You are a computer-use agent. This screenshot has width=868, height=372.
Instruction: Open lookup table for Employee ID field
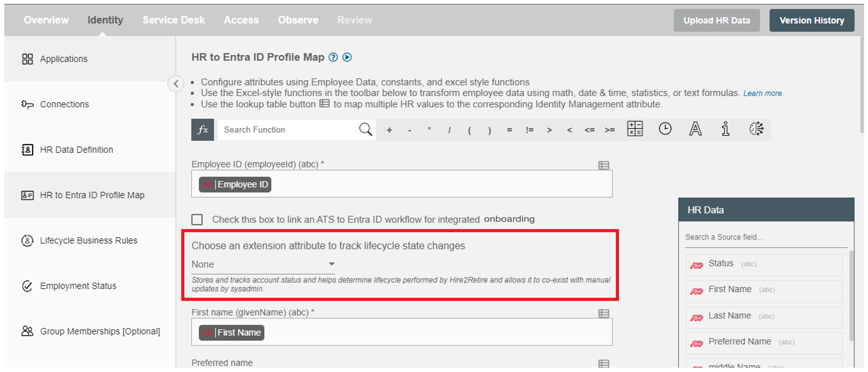pos(604,165)
